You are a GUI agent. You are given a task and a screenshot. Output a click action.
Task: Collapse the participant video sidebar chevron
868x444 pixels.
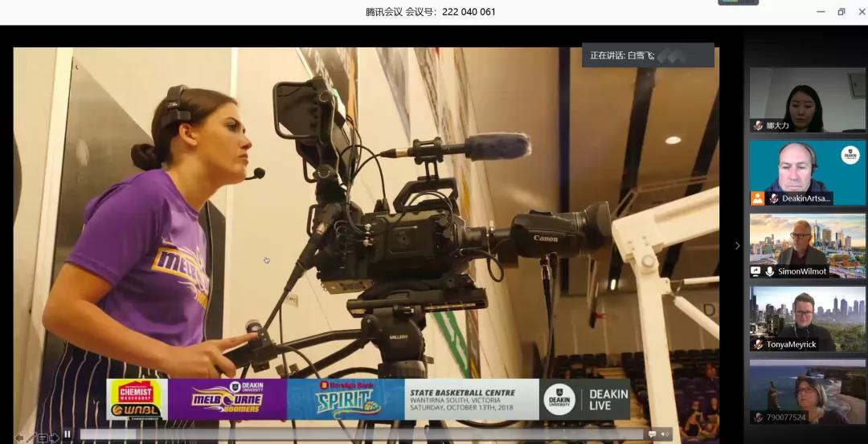tap(738, 246)
